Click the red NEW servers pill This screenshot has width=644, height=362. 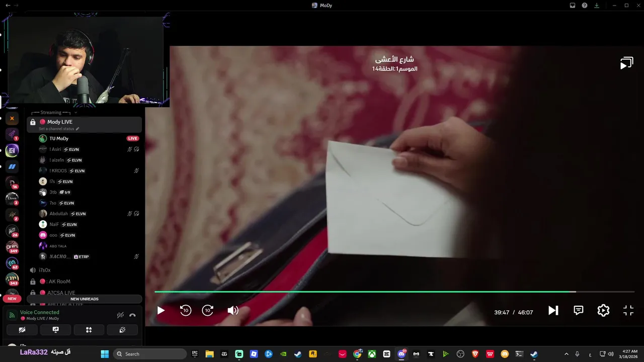point(12,299)
